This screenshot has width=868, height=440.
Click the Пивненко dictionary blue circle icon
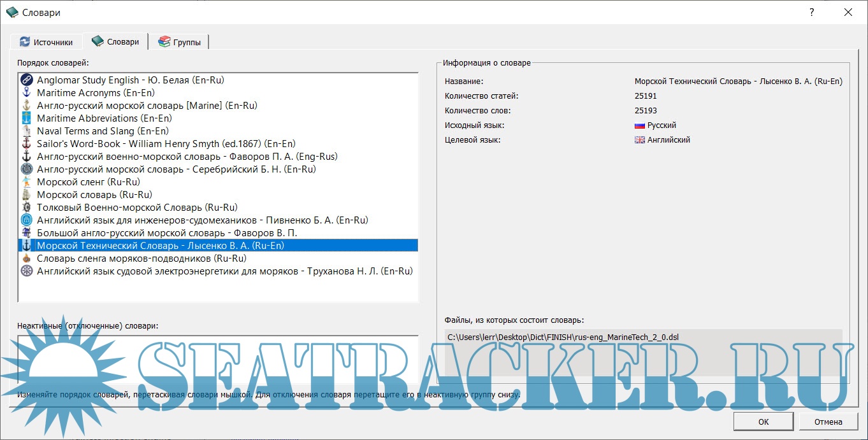[27, 220]
